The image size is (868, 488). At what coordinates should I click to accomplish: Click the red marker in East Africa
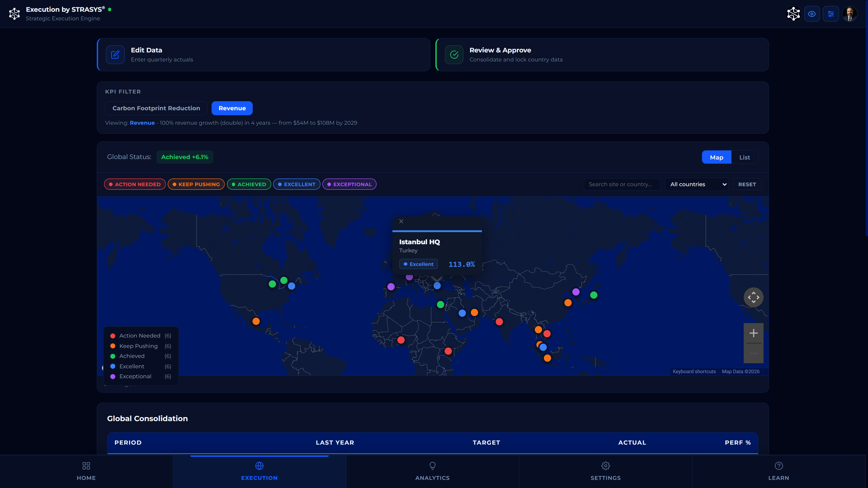click(x=448, y=351)
